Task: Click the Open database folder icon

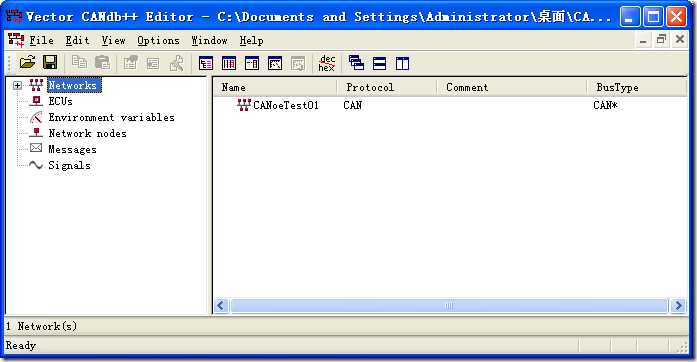Action: coord(27,62)
